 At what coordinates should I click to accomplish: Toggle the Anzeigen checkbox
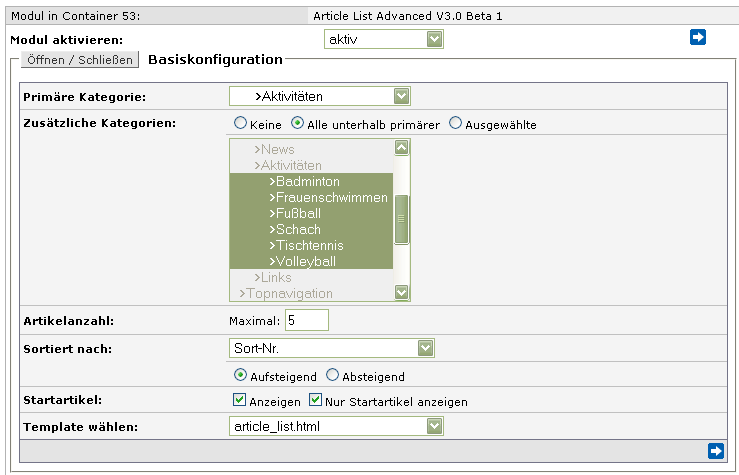238,401
